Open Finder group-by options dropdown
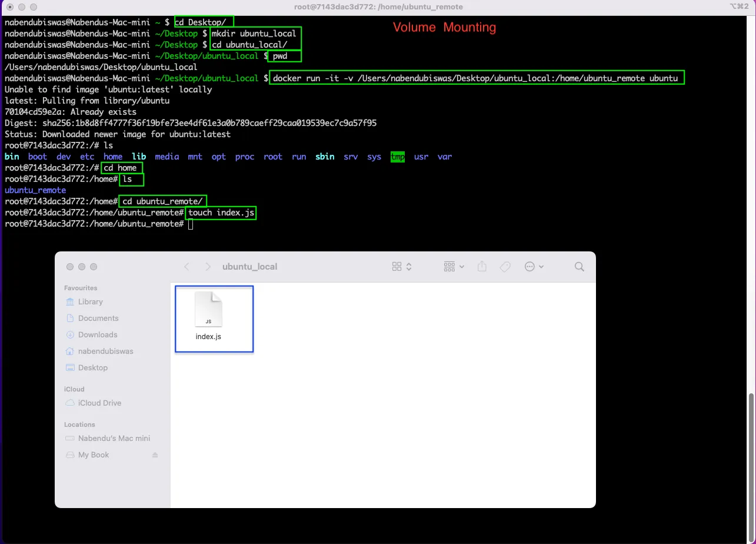 click(x=454, y=267)
